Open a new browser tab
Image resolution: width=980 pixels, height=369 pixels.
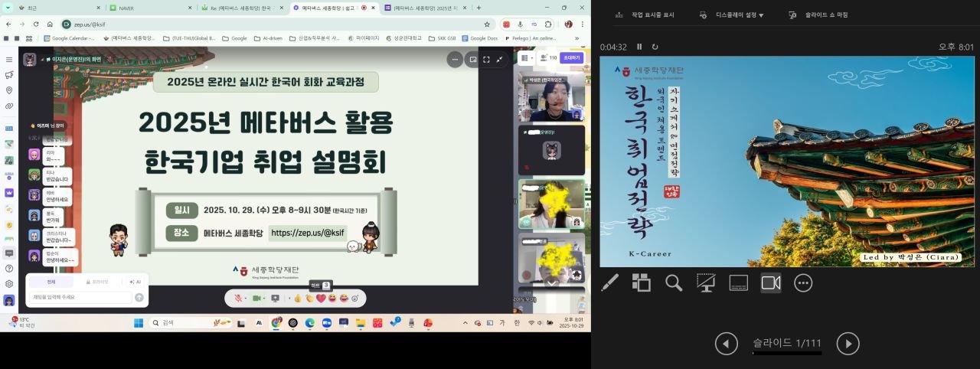pos(479,8)
